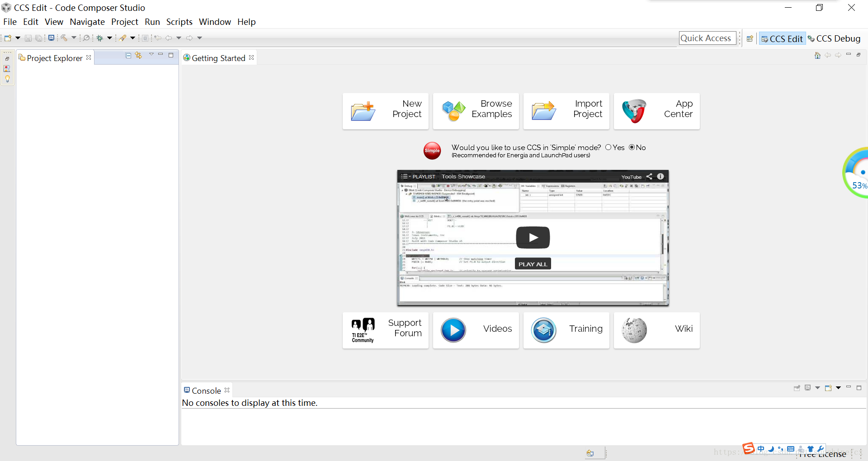Click the outline view icon in the left trim
The height and width of the screenshot is (461, 868).
click(x=7, y=69)
